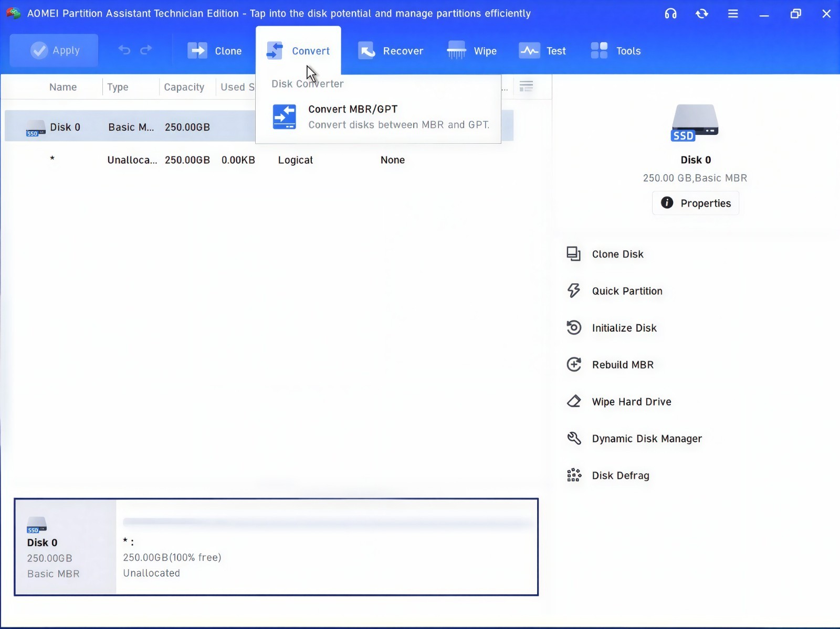
Task: Select Convert MBR/GPT option
Action: coord(378,116)
